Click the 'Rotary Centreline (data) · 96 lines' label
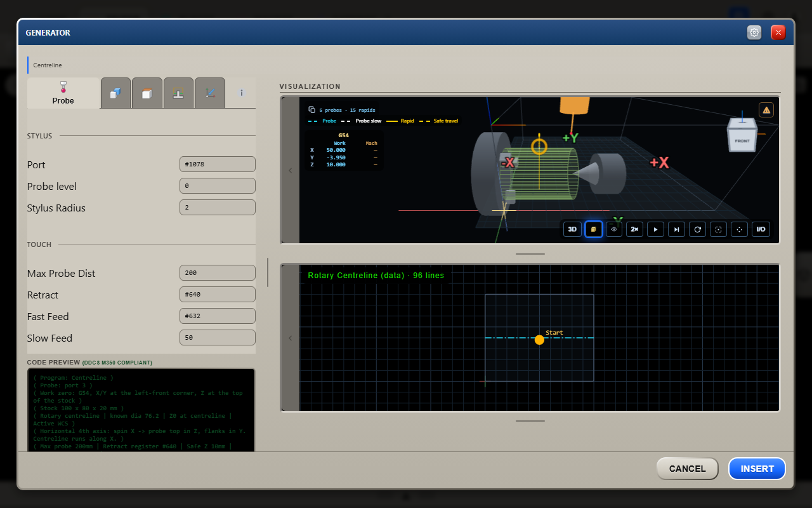The height and width of the screenshot is (508, 812). point(376,276)
